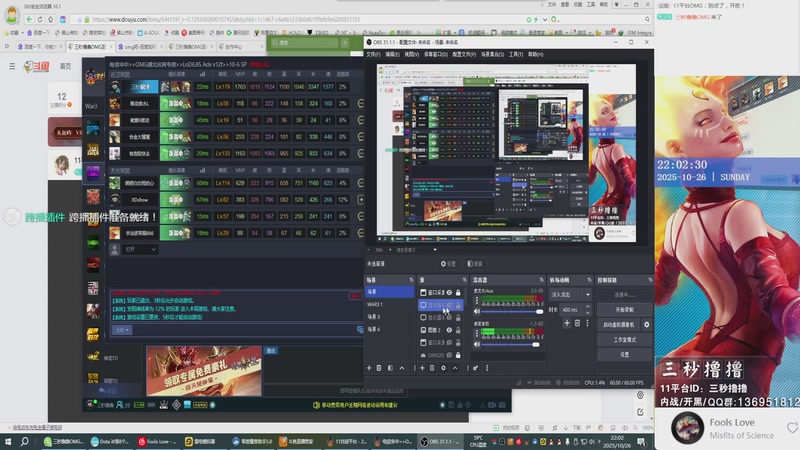Add a new source in Sources panel
The image size is (800, 450).
pyautogui.click(x=422, y=368)
